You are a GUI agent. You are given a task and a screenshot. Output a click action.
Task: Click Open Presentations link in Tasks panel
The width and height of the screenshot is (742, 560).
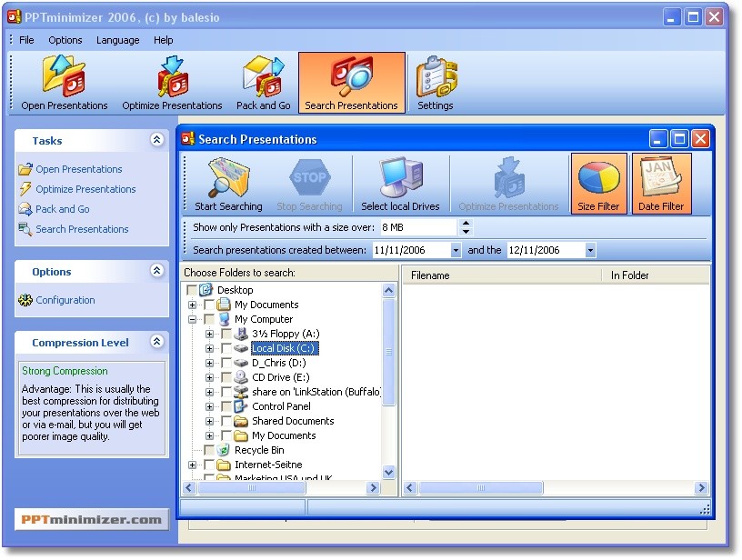tap(78, 169)
